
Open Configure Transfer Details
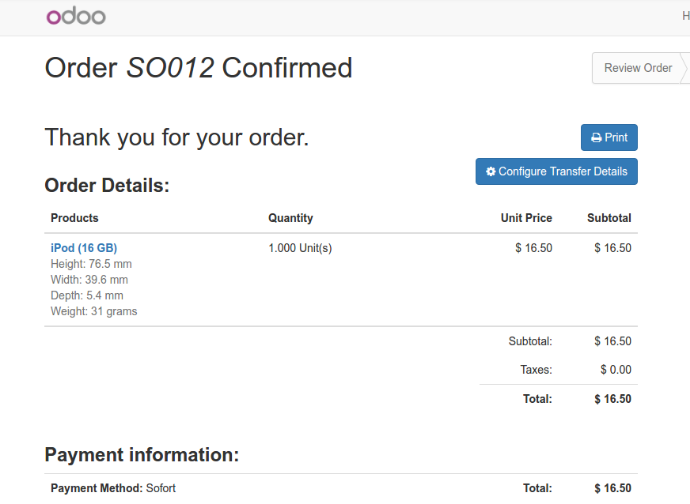pyautogui.click(x=556, y=172)
